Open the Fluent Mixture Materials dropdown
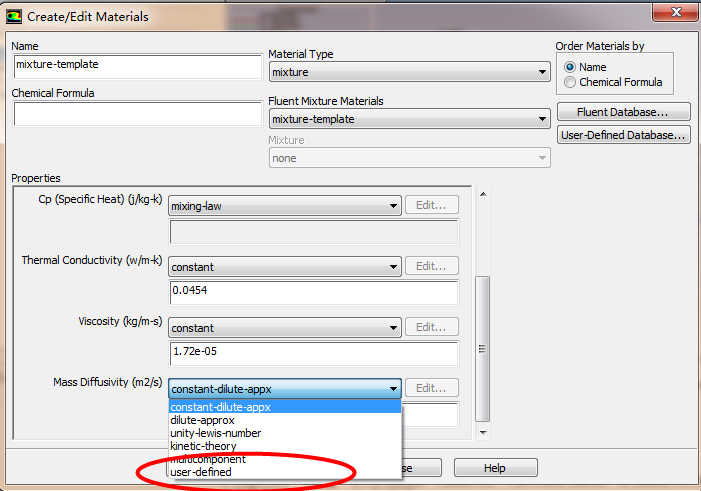Viewport: 701px width, 491px height. (410, 119)
